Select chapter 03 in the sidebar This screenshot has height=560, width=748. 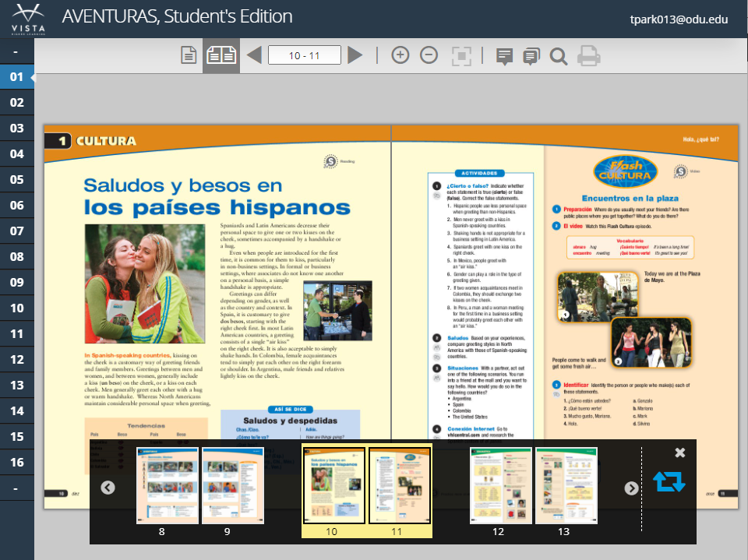click(17, 129)
